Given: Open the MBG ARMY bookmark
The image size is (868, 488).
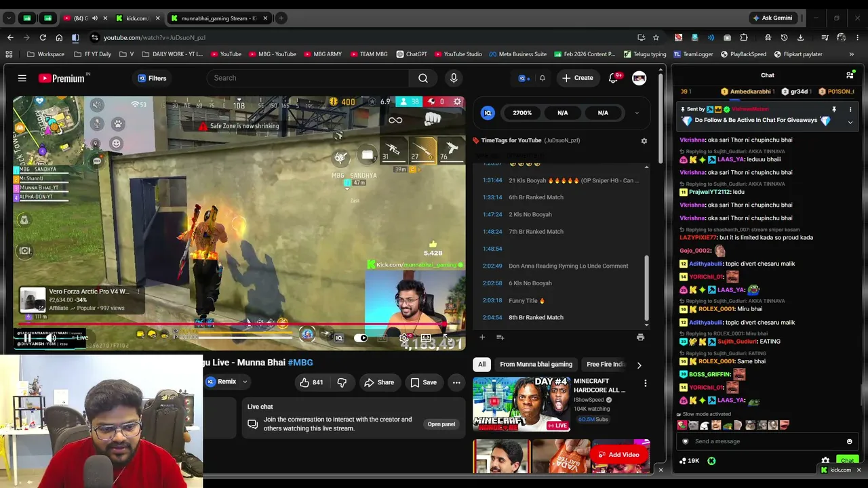Looking at the screenshot, I should coord(322,54).
